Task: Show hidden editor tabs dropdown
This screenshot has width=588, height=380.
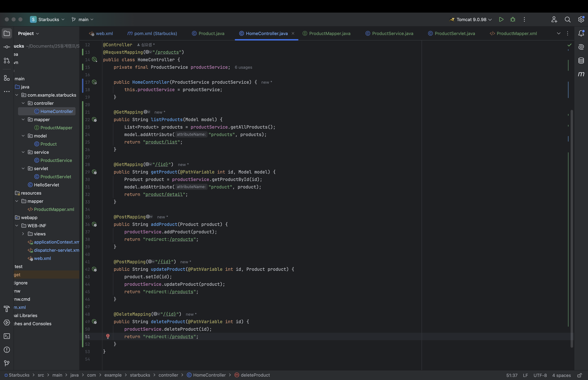Action: pos(559,33)
